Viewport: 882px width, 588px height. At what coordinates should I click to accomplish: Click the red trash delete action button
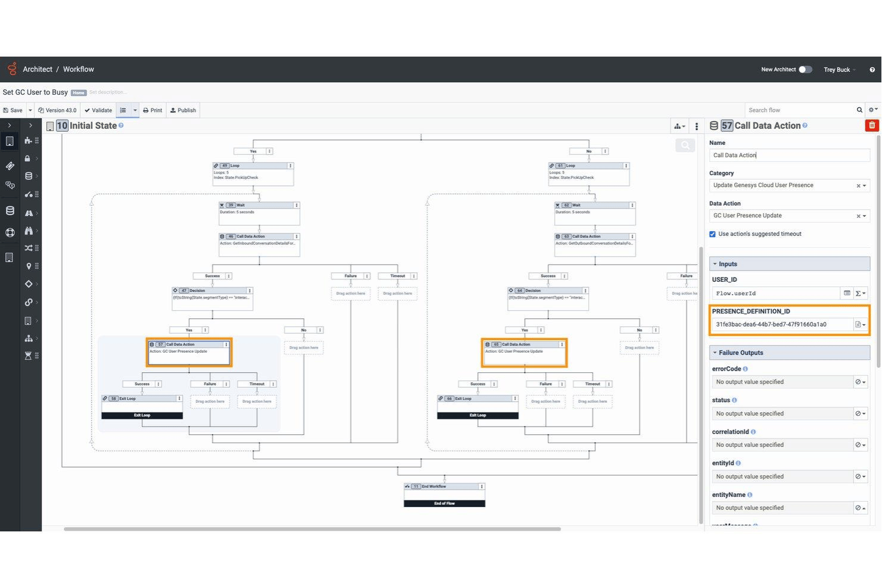(872, 125)
